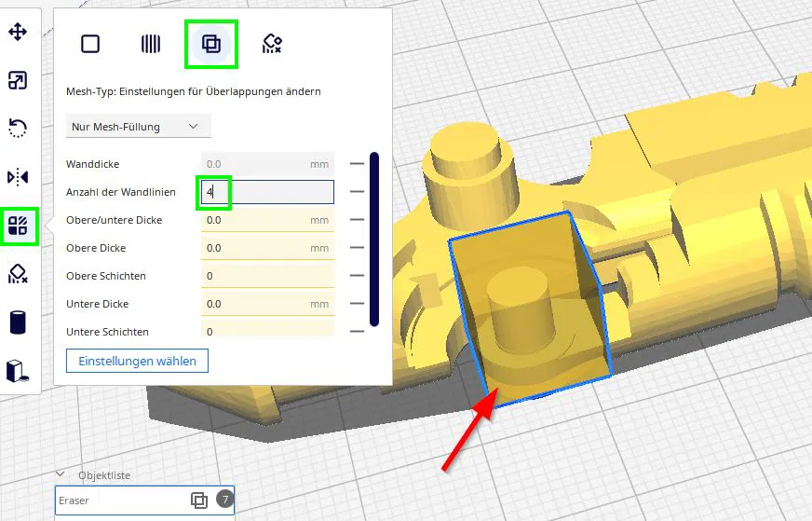Click the Obere Dicke label
Image resolution: width=812 pixels, height=521 pixels.
tap(96, 248)
